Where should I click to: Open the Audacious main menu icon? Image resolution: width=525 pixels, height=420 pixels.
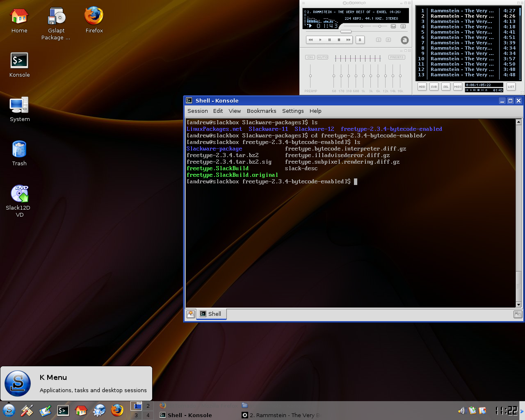point(304,3)
